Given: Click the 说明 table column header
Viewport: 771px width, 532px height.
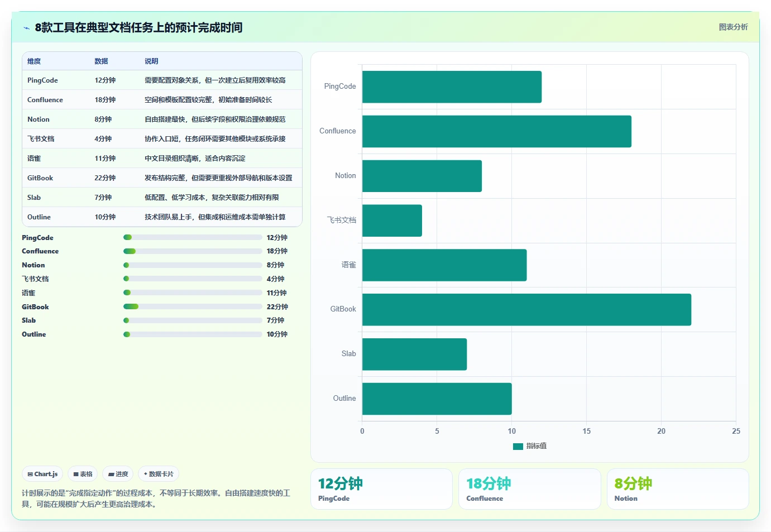Looking at the screenshot, I should point(151,61).
